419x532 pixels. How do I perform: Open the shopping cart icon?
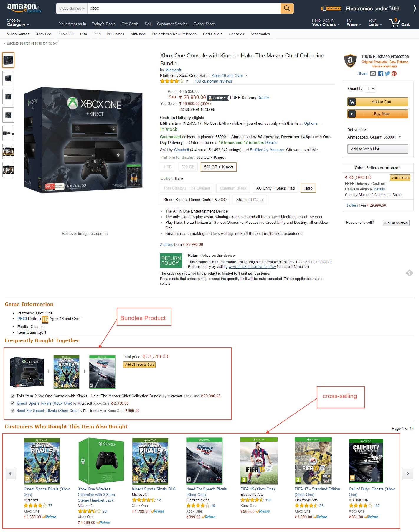(399, 22)
